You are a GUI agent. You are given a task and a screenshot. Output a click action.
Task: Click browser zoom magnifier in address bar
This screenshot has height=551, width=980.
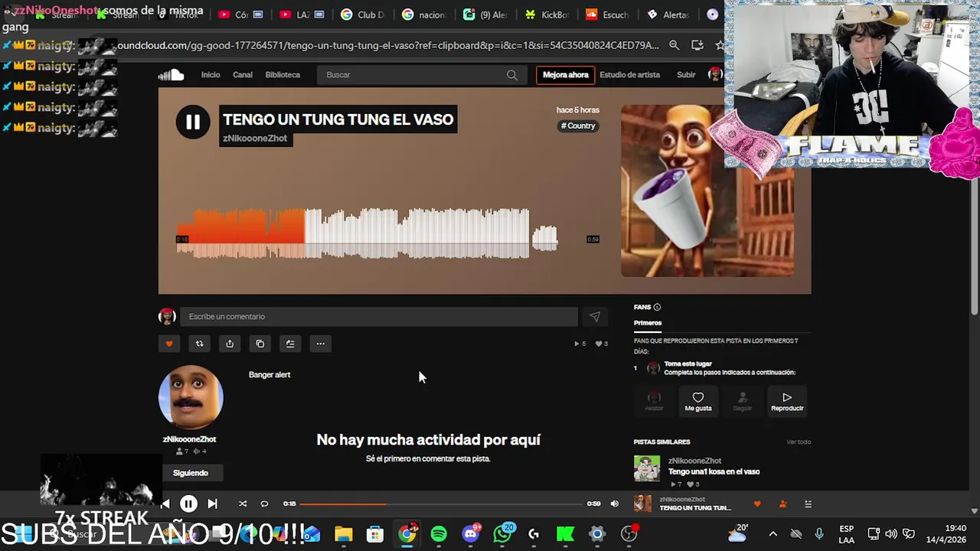(674, 45)
